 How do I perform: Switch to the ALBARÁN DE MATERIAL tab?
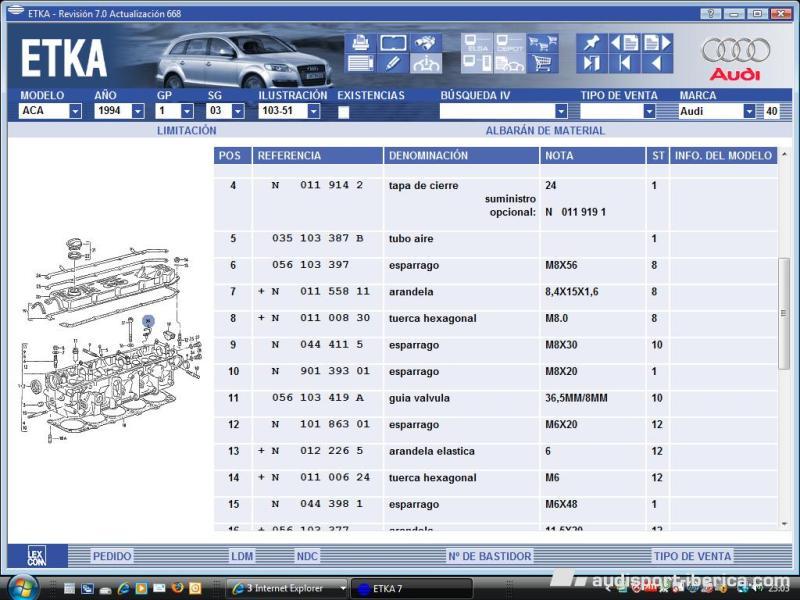coord(545,131)
